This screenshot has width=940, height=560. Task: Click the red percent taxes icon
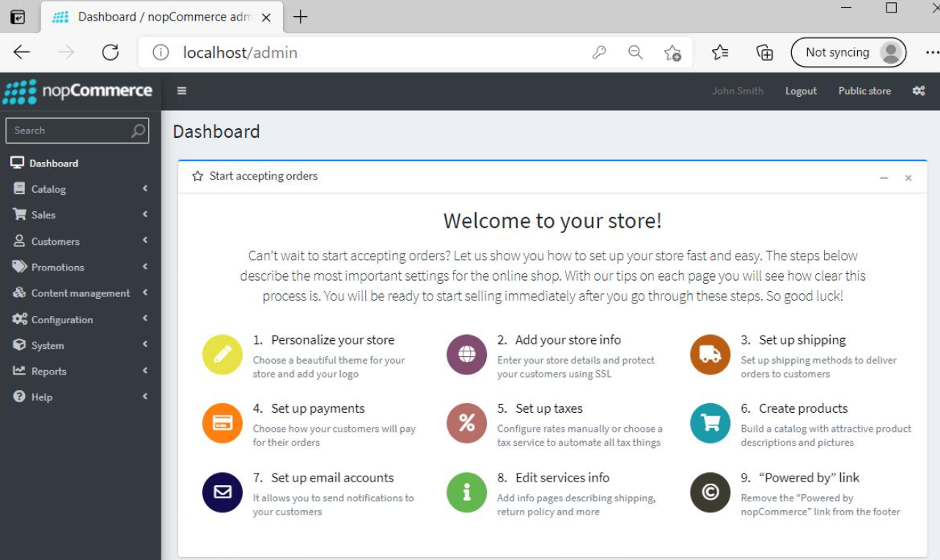pyautogui.click(x=466, y=423)
